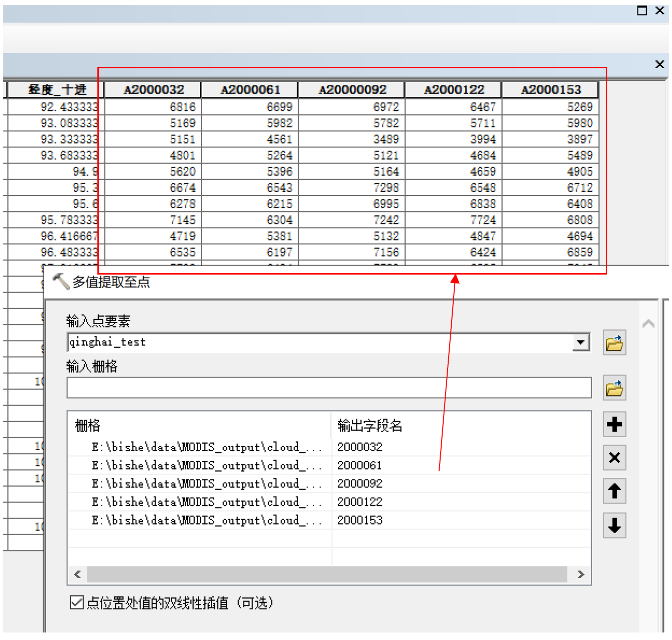Move the selected raster up in the list
Screen dimensions: 672x640
point(614,491)
